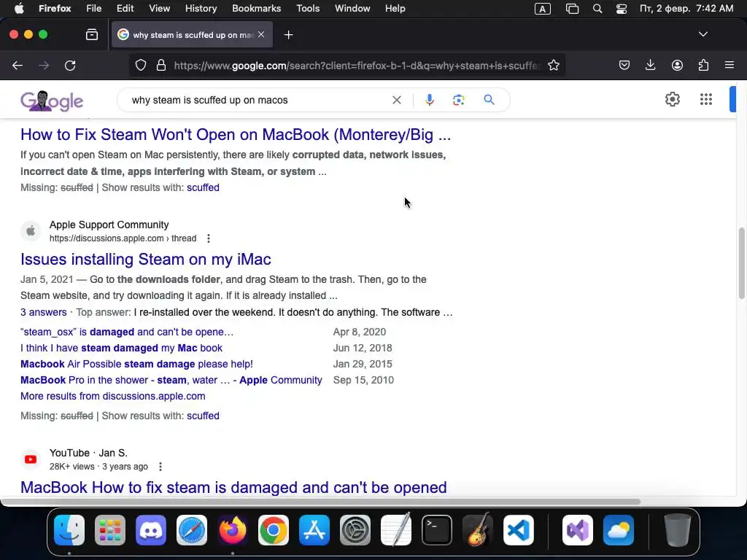
Task: Open the Firefox menu in the menu bar
Action: (55, 9)
